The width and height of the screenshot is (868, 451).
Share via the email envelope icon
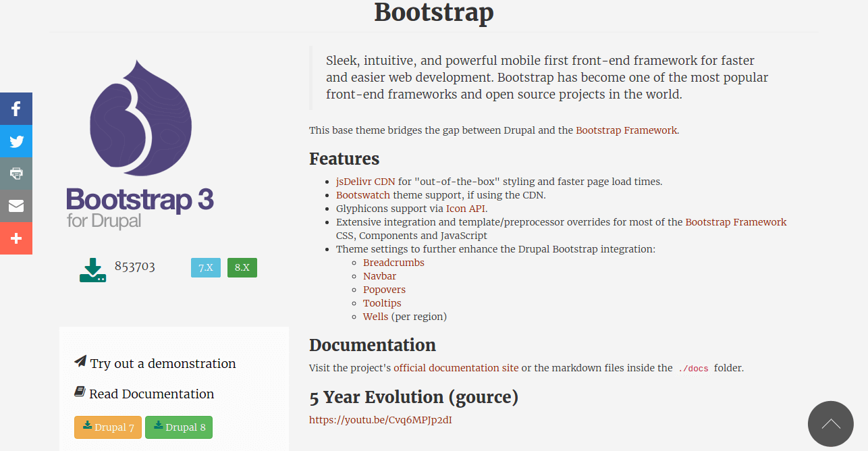pos(16,206)
